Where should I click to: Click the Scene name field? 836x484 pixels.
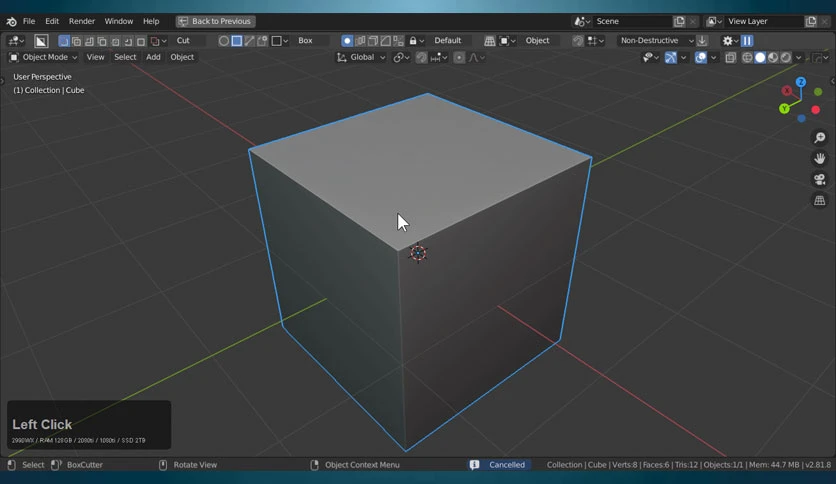633,21
